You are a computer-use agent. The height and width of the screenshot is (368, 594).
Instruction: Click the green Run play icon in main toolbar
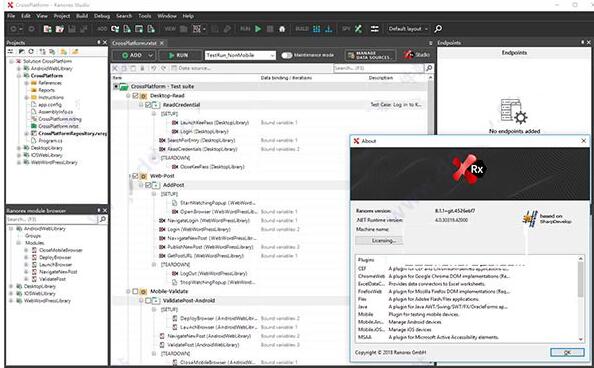(x=258, y=29)
